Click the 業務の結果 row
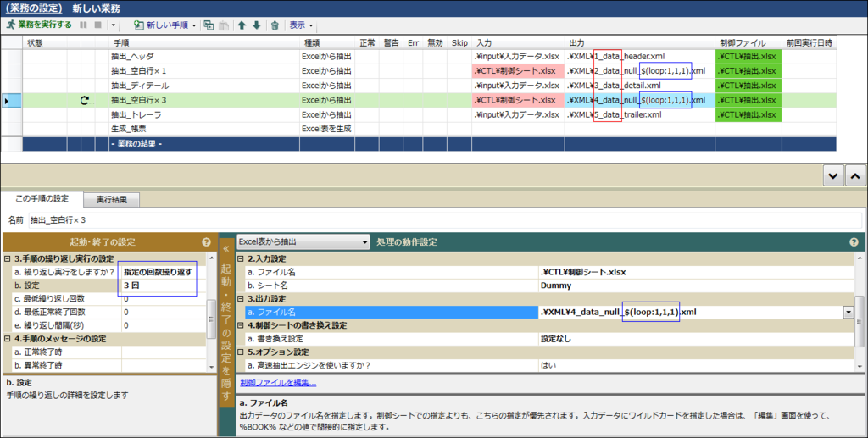The width and height of the screenshot is (868, 438). [429, 144]
